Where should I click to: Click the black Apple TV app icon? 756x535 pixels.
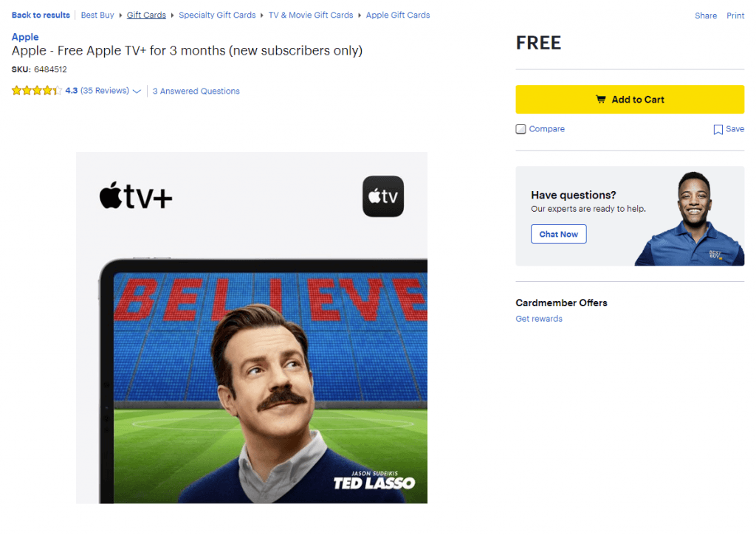tap(383, 196)
